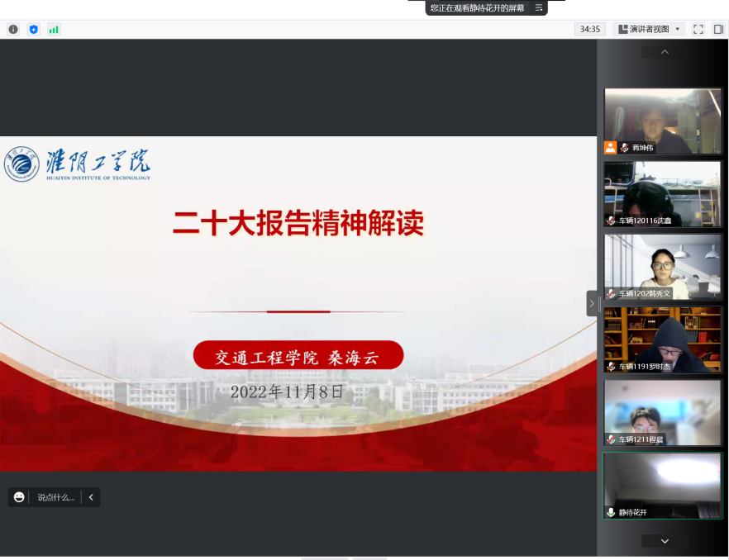Viewport: 729px width, 560px height.
Task: Click muted mic icon on 车辆1211程晨
Action: point(611,439)
